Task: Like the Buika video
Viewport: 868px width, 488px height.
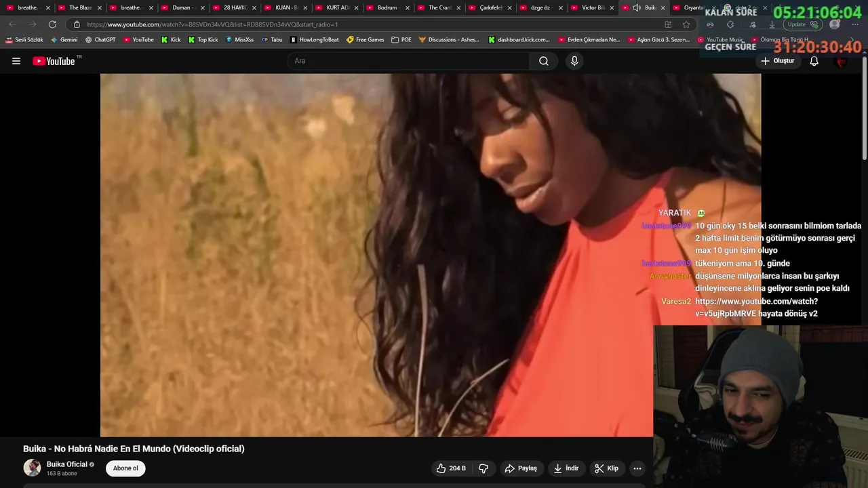Action: 451,468
